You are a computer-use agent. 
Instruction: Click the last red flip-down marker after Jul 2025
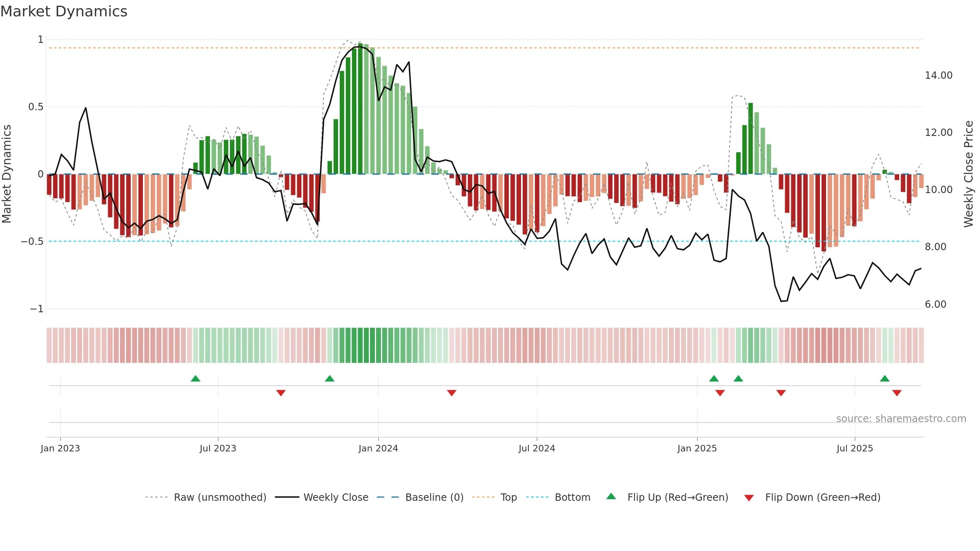pos(897,393)
